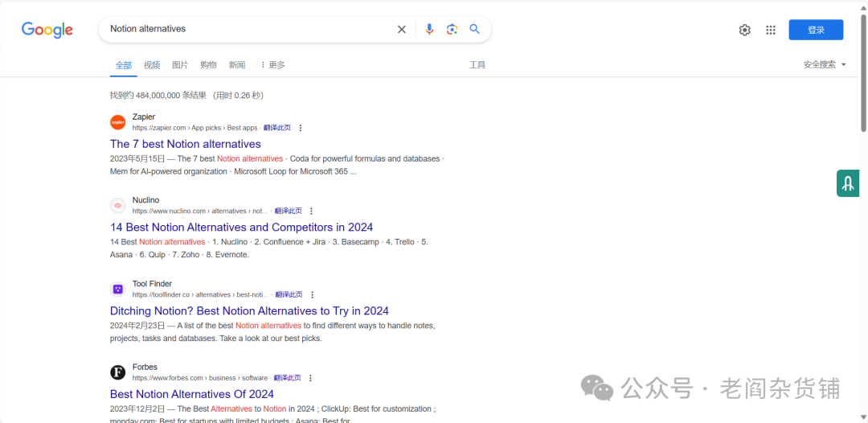Click the 登录 sign-in button
Image resolution: width=868 pixels, height=423 pixels.
(816, 30)
